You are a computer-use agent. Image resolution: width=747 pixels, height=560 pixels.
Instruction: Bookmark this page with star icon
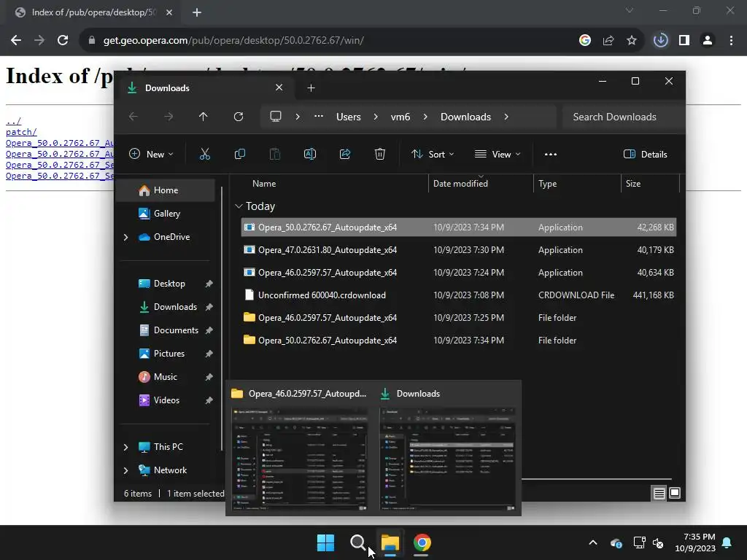[x=632, y=41]
